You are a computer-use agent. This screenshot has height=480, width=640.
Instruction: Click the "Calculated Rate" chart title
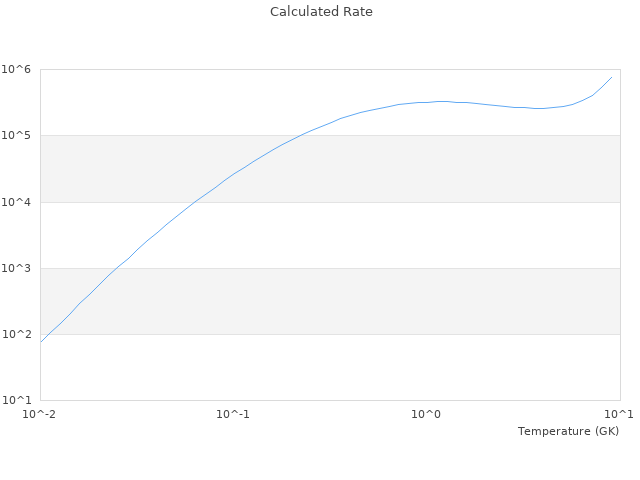pyautogui.click(x=321, y=12)
